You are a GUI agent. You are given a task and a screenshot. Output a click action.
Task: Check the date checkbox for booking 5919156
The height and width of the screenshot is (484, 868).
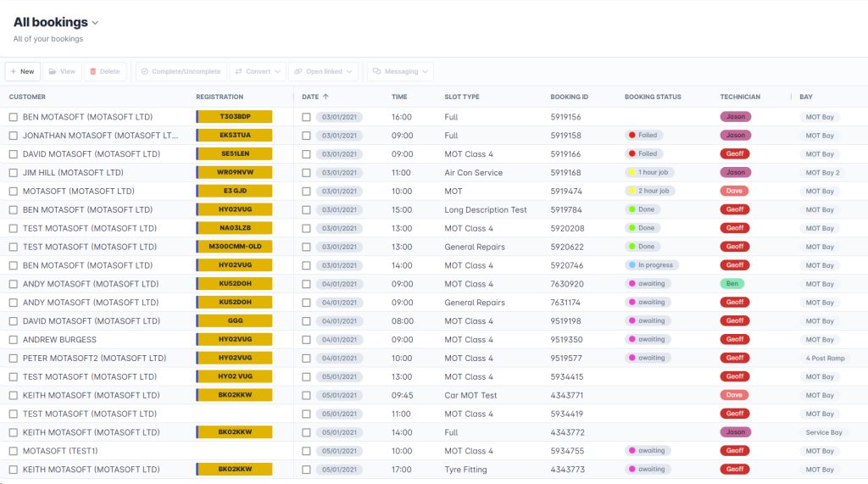click(x=307, y=117)
